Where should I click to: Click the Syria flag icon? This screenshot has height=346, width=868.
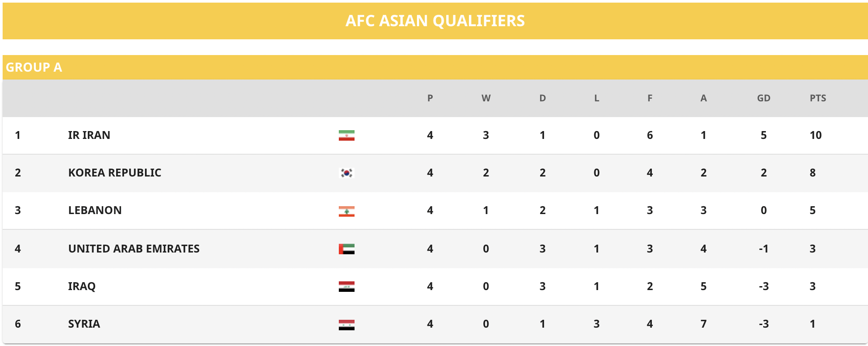pos(347,325)
